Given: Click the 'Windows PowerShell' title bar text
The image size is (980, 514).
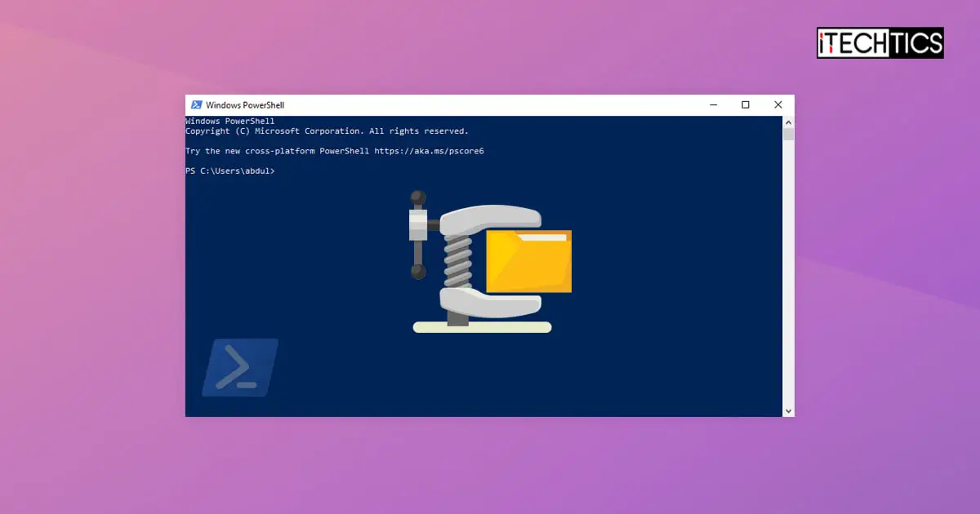Looking at the screenshot, I should pyautogui.click(x=245, y=105).
